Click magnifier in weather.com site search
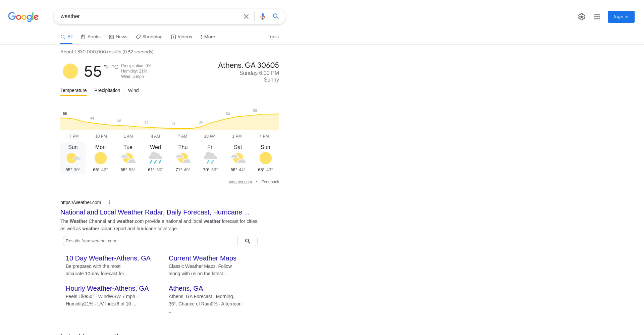 click(x=248, y=241)
